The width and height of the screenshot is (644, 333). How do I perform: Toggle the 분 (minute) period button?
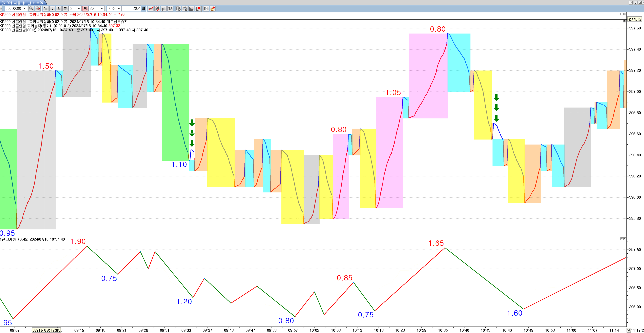click(x=65, y=9)
